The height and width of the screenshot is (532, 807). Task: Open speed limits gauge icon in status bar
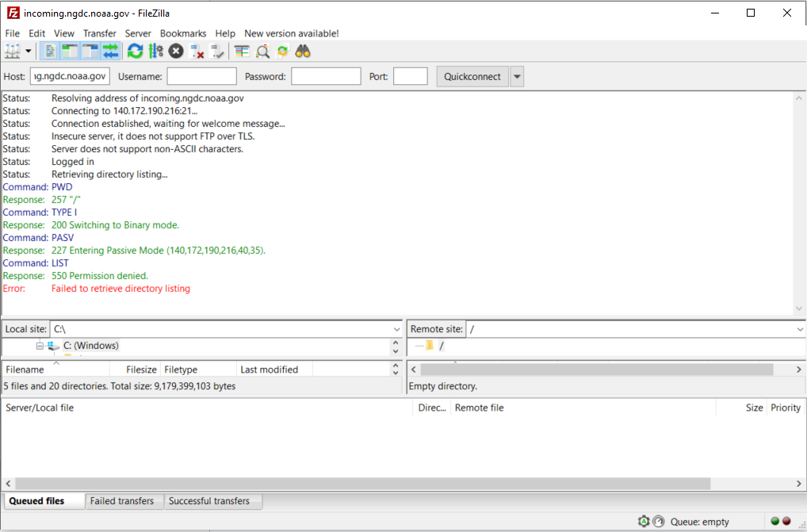(x=658, y=521)
